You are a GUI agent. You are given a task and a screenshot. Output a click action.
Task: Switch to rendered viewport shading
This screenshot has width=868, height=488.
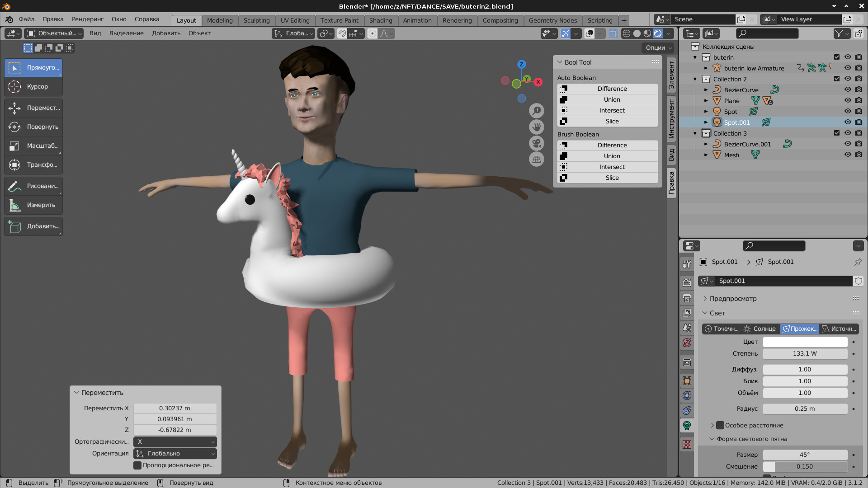click(x=658, y=33)
